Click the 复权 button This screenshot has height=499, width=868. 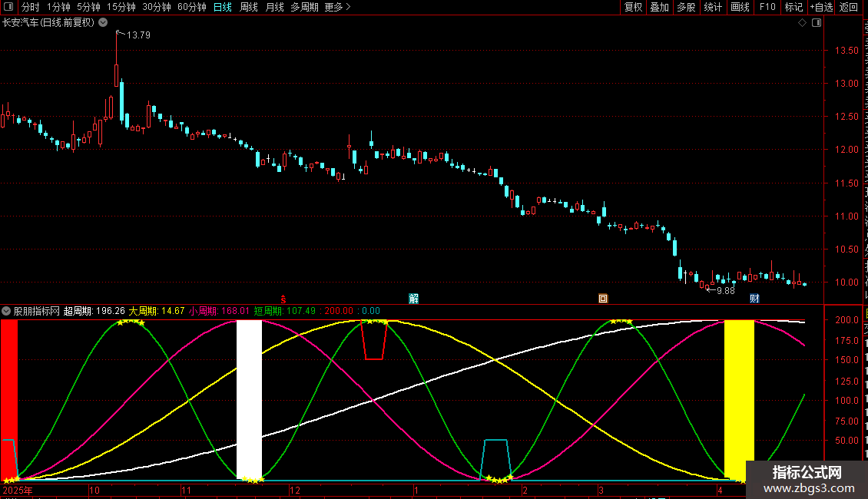click(x=633, y=7)
